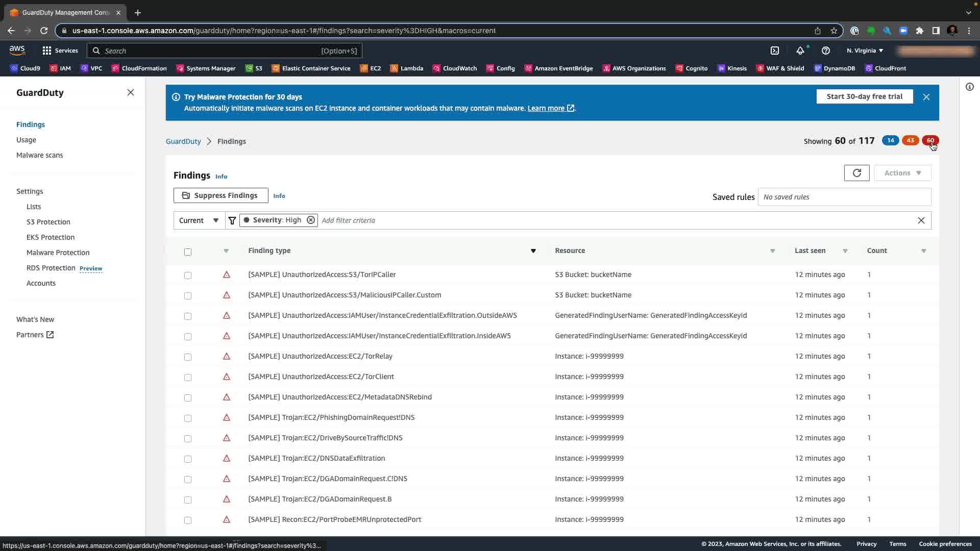Click the blue low-severity count badge
Image resolution: width=980 pixels, height=551 pixels.
pos(890,140)
